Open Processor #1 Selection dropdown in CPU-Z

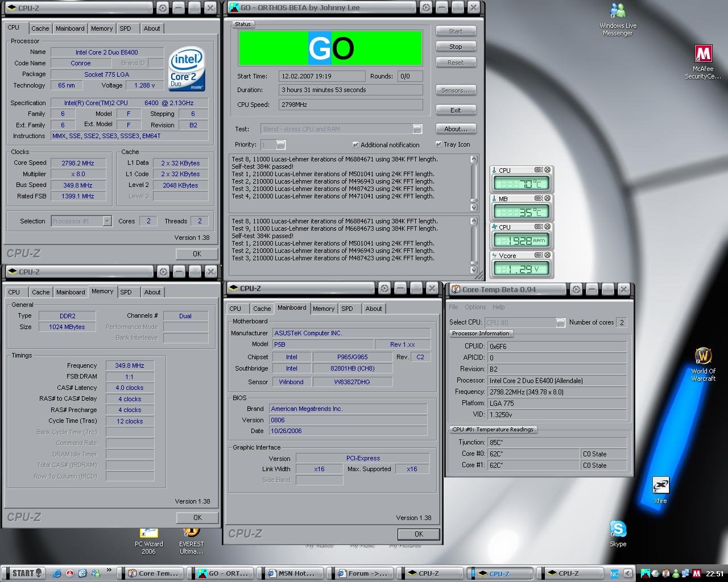pos(107,221)
